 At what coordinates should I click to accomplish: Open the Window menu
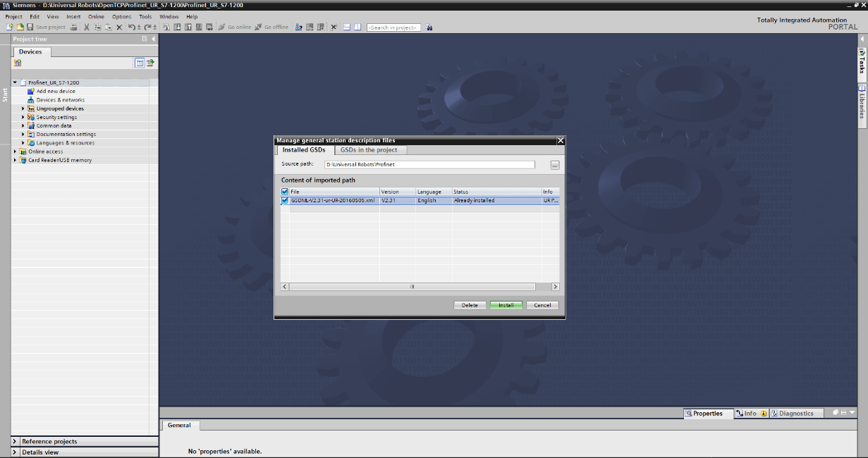click(x=169, y=16)
